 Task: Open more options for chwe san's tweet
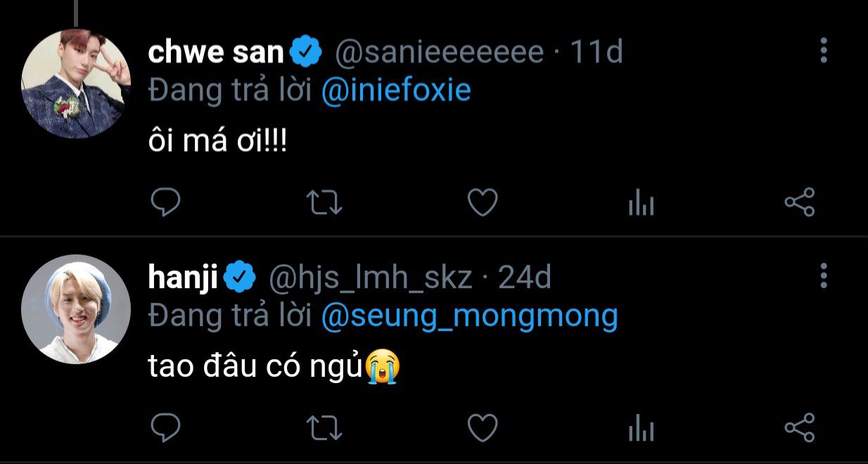click(824, 51)
